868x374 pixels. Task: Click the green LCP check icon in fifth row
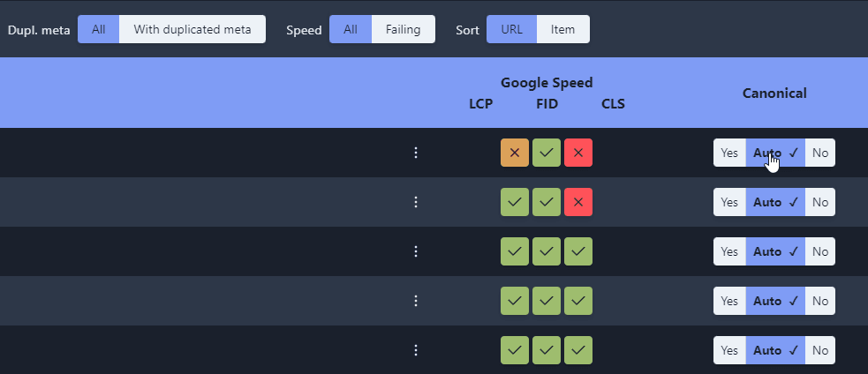515,350
